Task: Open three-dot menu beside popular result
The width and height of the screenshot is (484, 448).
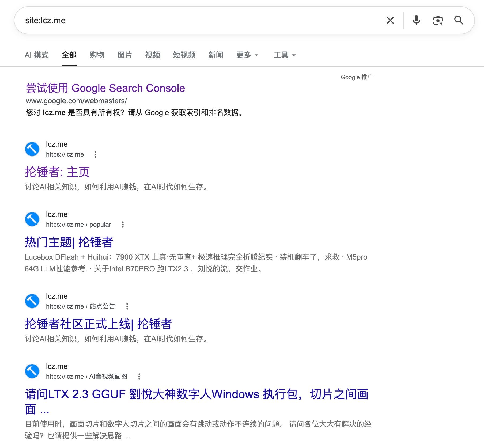Action: point(123,225)
